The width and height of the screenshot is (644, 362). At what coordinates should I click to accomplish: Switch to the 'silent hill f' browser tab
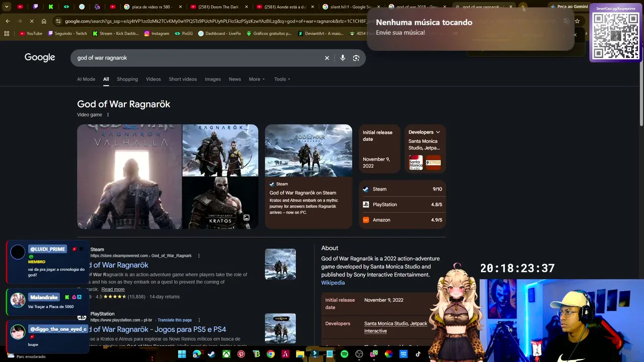(x=352, y=7)
